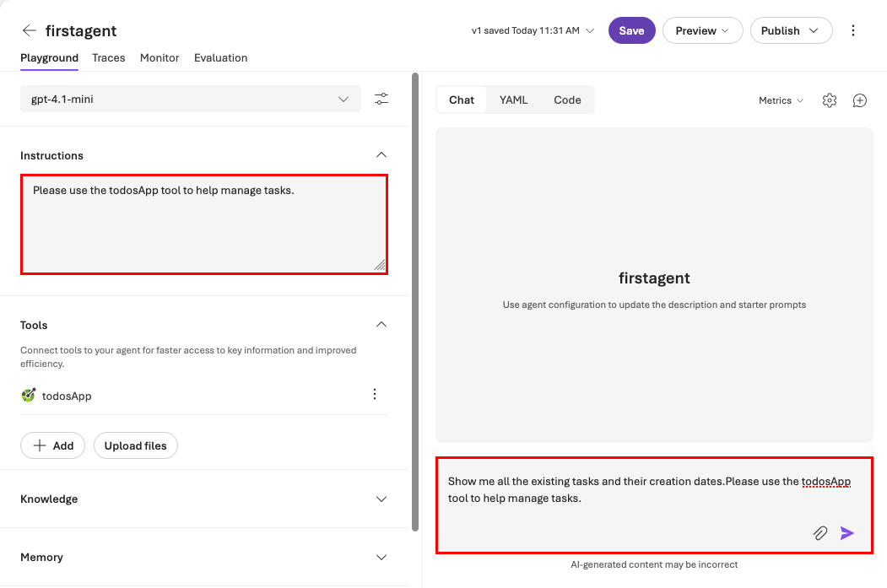
Task: Open the todosApp tool options menu
Action: point(374,393)
